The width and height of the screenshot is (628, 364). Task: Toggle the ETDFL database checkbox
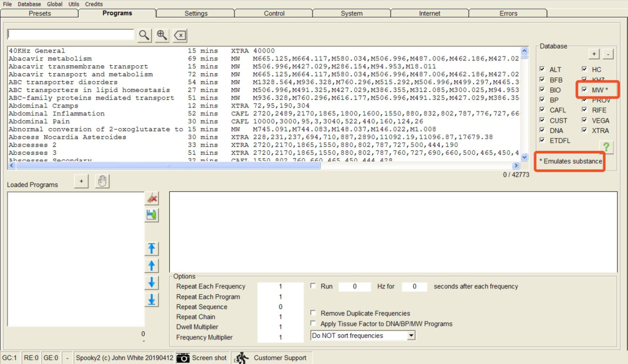pos(543,140)
